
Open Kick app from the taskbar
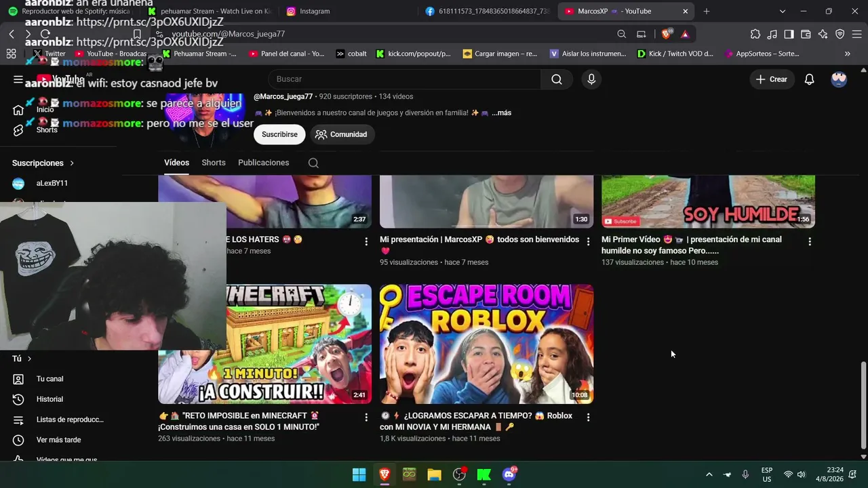click(x=484, y=474)
